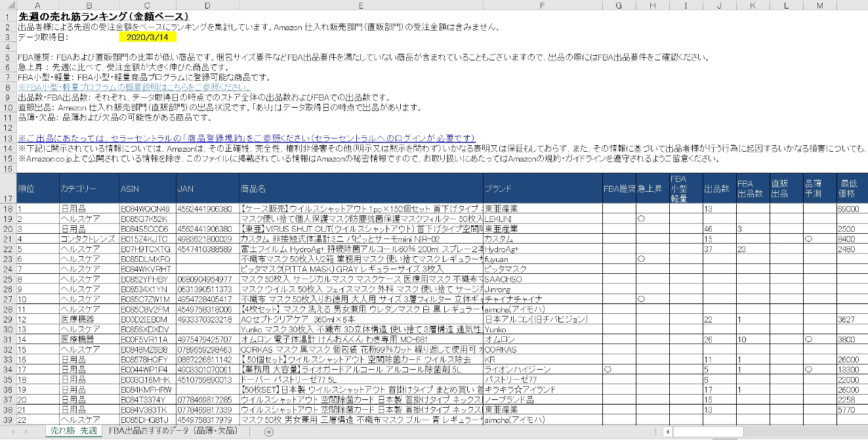Click brand cell ピッタマスク
868x440 pixels.
point(542,269)
